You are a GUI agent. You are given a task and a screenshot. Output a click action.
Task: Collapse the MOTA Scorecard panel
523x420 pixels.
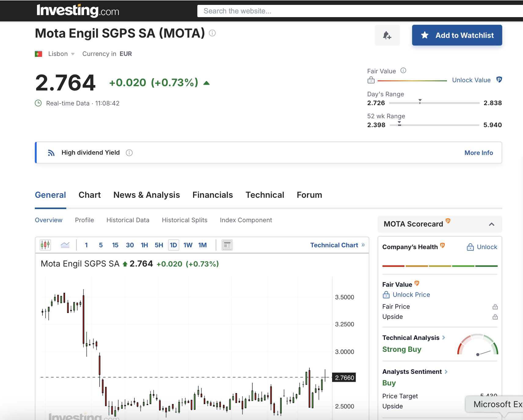(x=491, y=224)
